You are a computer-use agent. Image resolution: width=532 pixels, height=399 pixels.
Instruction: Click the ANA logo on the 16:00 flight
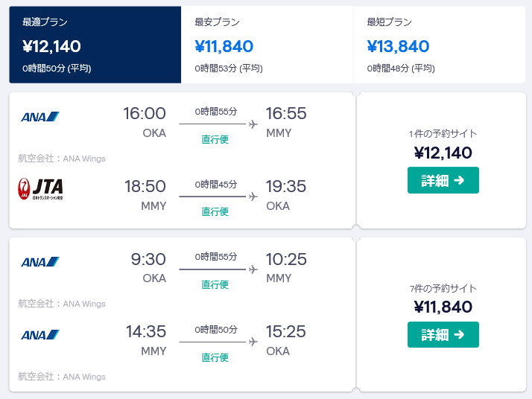pyautogui.click(x=40, y=117)
